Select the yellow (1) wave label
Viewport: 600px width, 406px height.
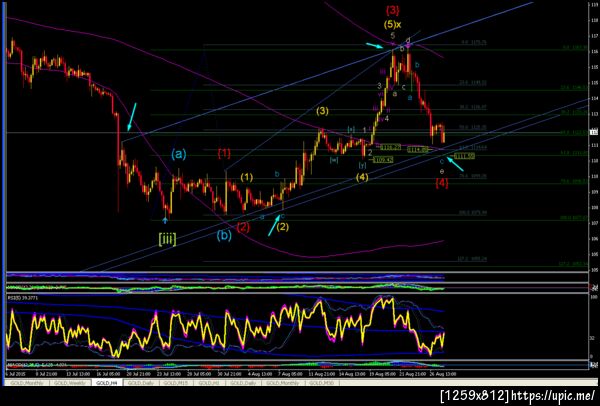[x=247, y=177]
